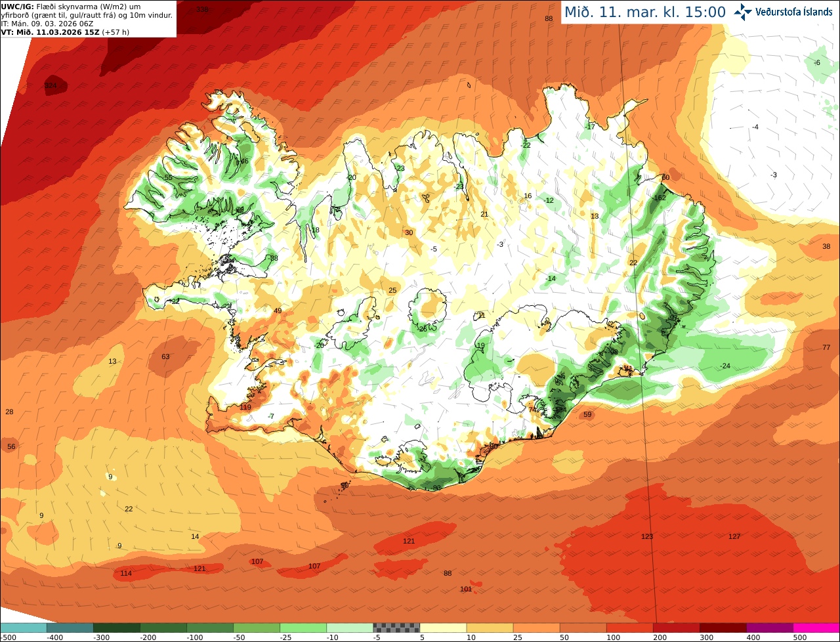
Task: Click the -14 value in east Iceland
Action: coord(550,278)
